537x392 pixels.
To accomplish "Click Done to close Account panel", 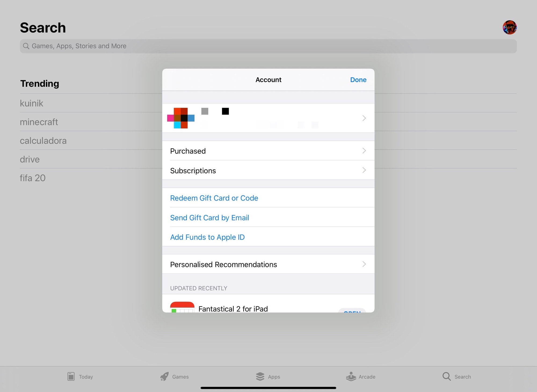I will (x=358, y=80).
